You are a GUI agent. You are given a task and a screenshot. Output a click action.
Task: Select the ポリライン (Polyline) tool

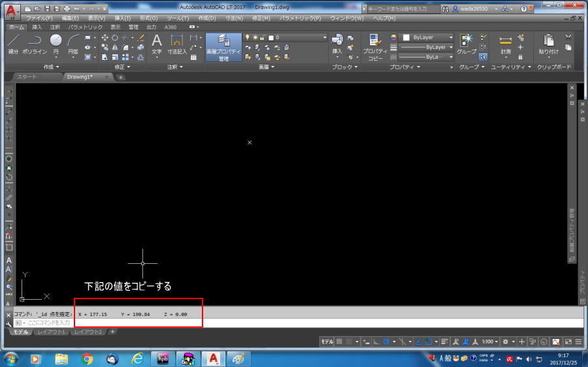click(35, 44)
